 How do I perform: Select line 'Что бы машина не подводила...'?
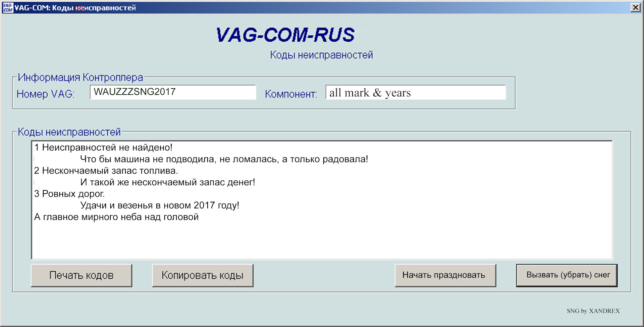point(224,159)
